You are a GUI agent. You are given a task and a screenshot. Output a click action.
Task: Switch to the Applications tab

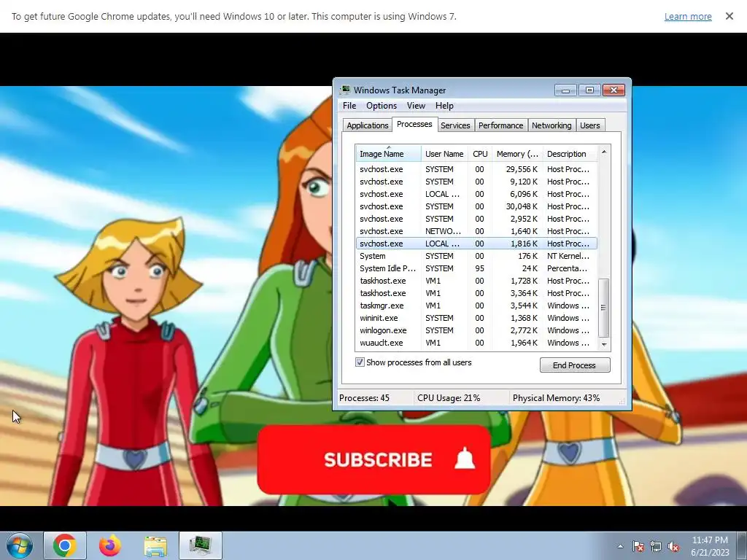tap(368, 125)
